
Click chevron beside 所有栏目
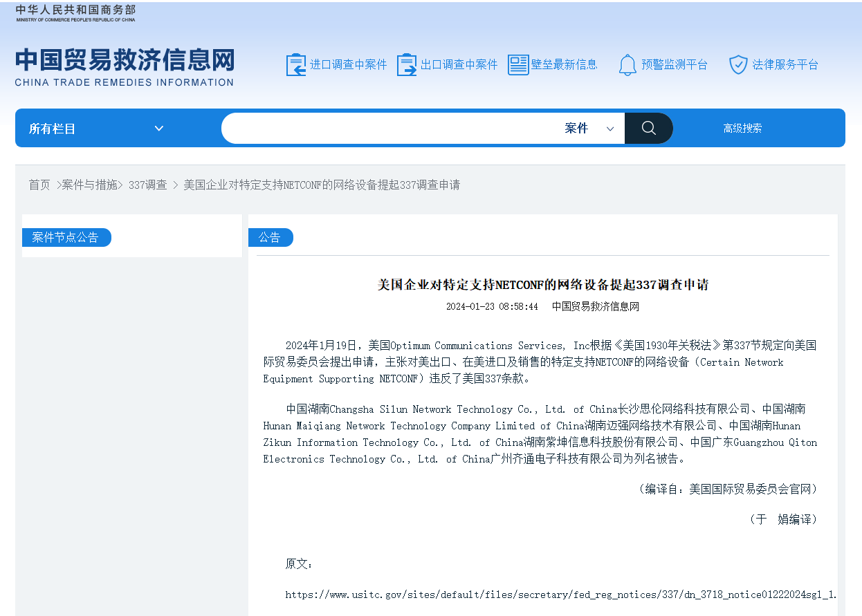[159, 129]
